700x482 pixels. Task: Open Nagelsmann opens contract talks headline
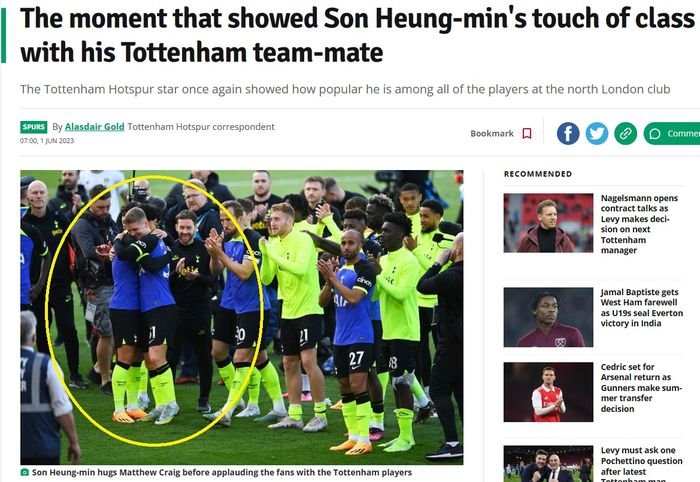click(639, 224)
